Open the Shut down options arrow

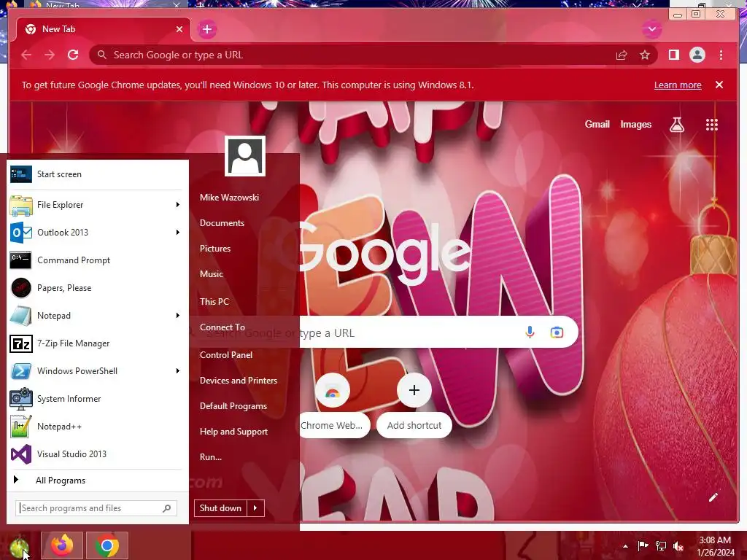tap(255, 508)
